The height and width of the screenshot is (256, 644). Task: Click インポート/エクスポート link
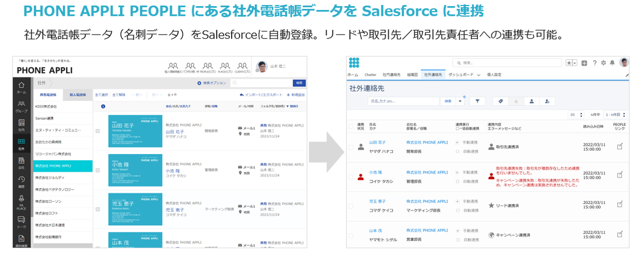pos(261,95)
